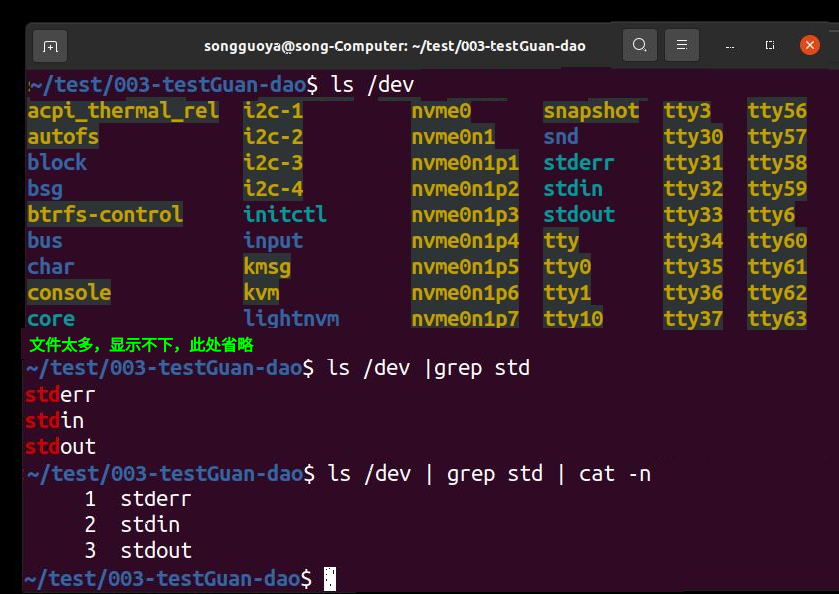This screenshot has width=839, height=594.
Task: Select the highlighted stderr grep result
Action: (59, 395)
